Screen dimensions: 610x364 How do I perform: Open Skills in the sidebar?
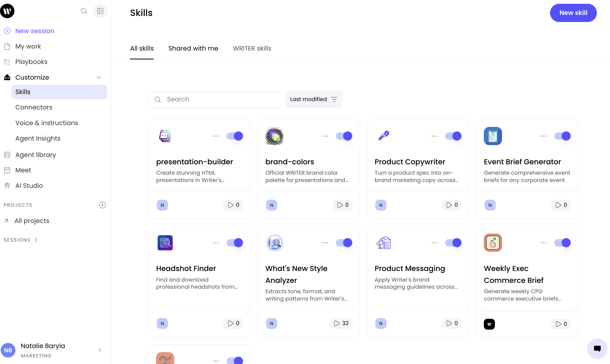pos(59,92)
